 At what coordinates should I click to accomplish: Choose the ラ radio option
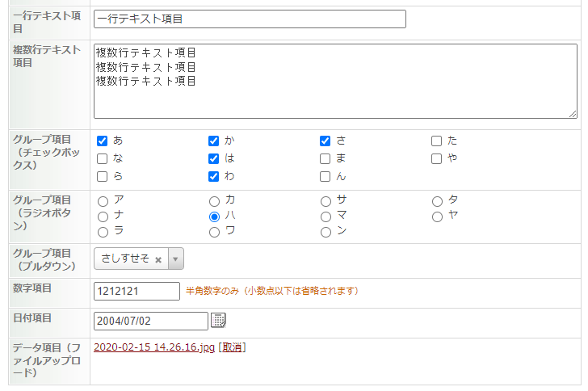coord(103,232)
